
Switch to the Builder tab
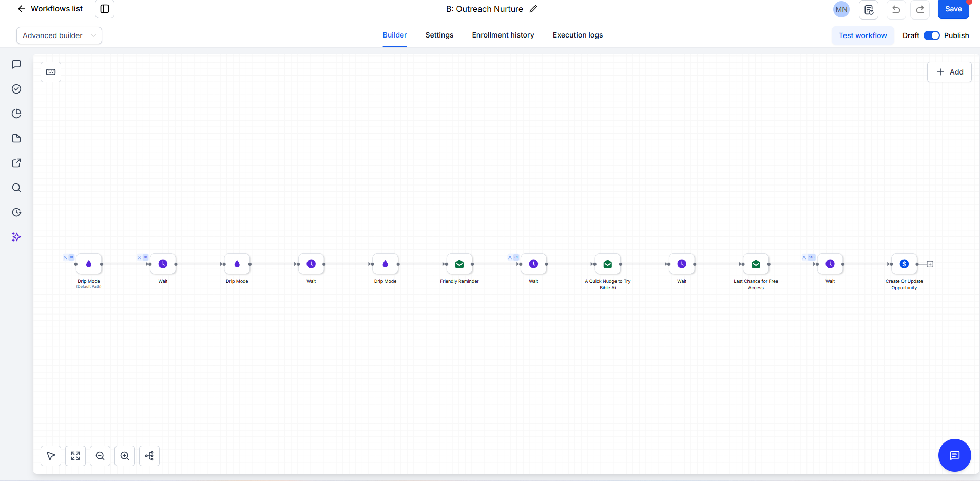point(395,35)
